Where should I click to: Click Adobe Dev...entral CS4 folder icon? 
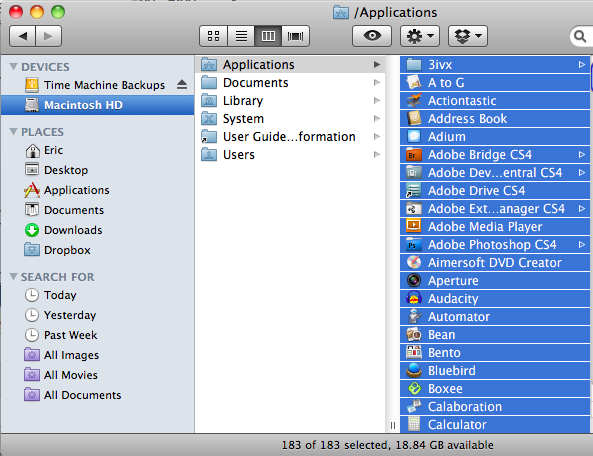[414, 172]
